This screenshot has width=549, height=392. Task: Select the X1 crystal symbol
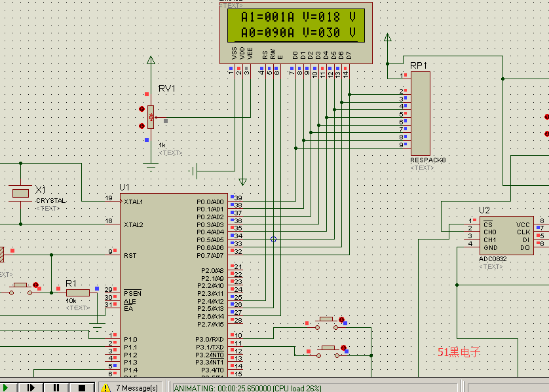click(21, 193)
